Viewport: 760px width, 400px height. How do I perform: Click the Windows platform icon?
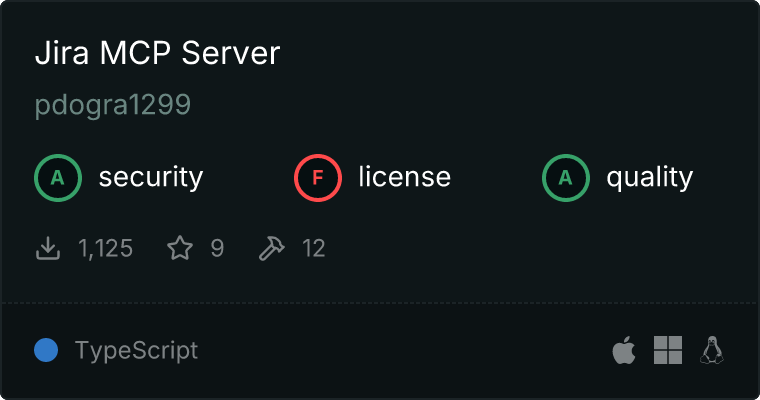[668, 350]
